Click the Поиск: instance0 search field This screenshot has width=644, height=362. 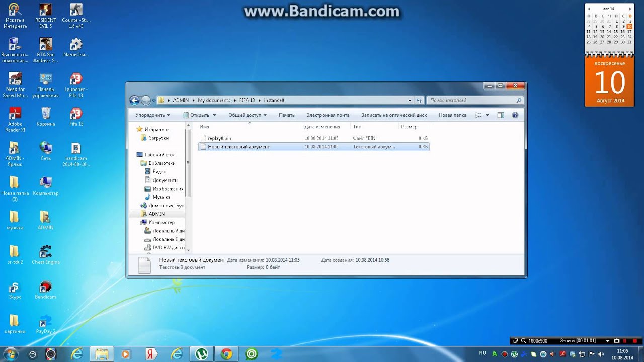click(475, 100)
